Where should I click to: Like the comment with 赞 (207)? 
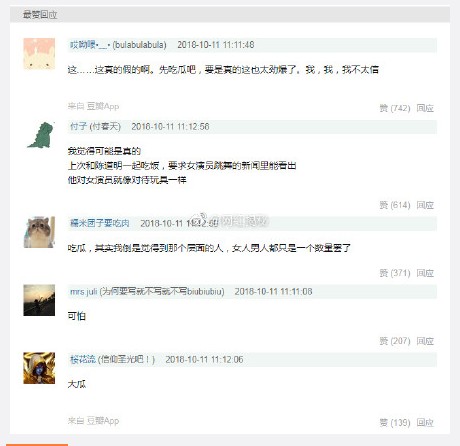point(395,341)
